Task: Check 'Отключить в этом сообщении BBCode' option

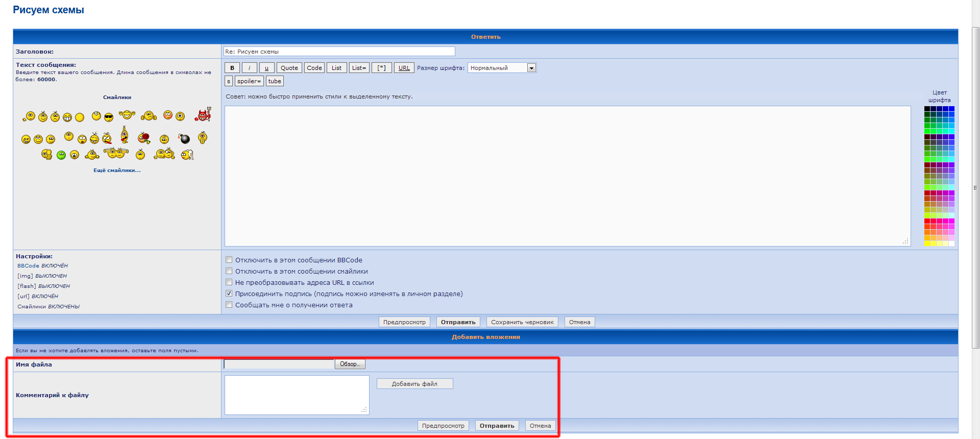Action: point(229,260)
